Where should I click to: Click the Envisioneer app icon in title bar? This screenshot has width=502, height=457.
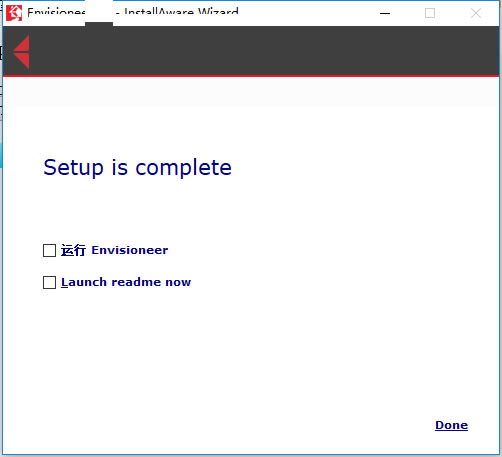pos(14,13)
